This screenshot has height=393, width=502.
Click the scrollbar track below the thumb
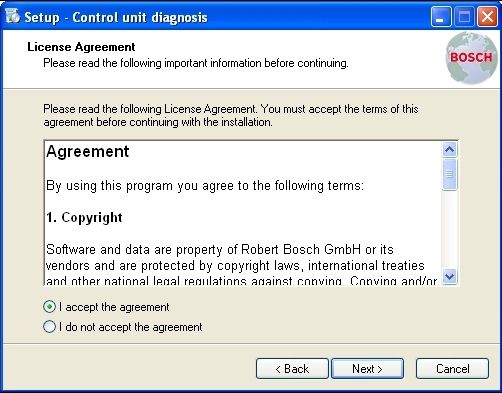click(x=450, y=230)
